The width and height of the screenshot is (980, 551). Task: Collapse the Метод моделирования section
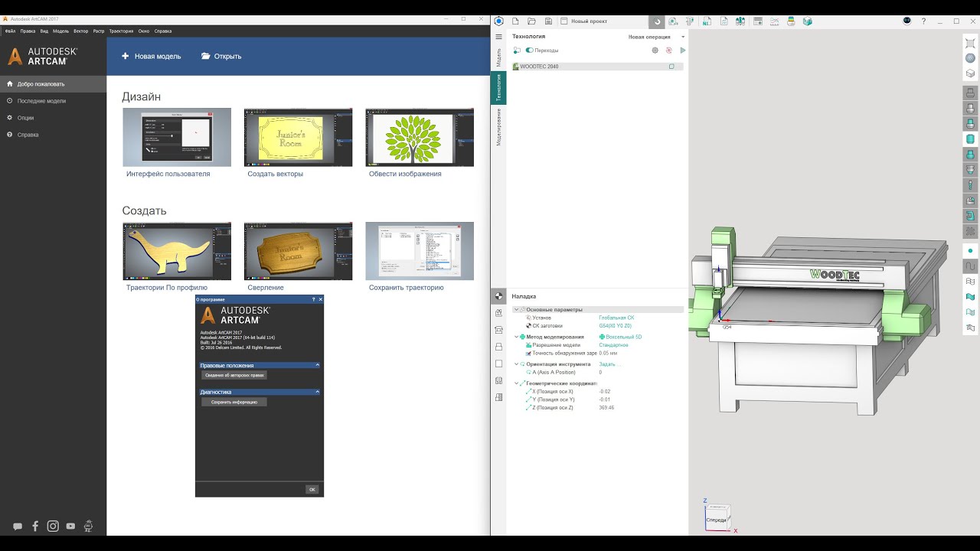(x=516, y=337)
